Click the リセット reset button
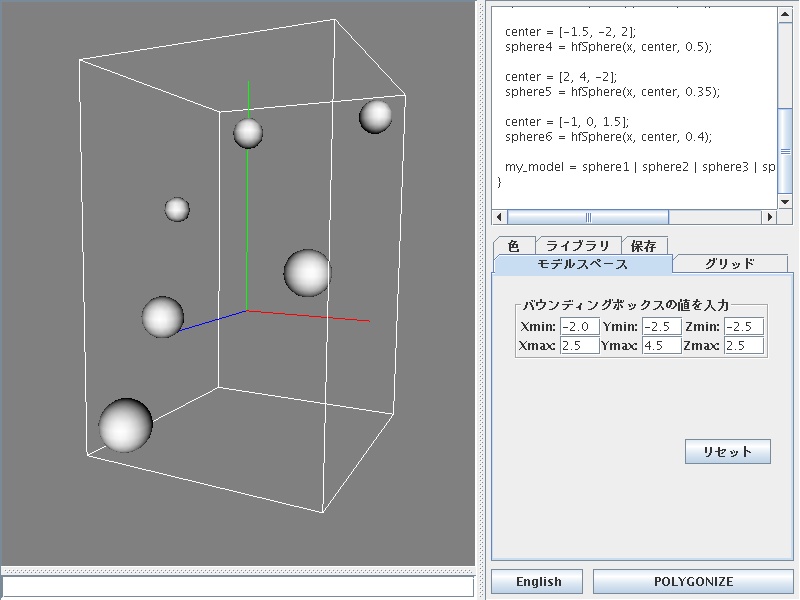Screen dimensions: 800x600 tap(728, 452)
